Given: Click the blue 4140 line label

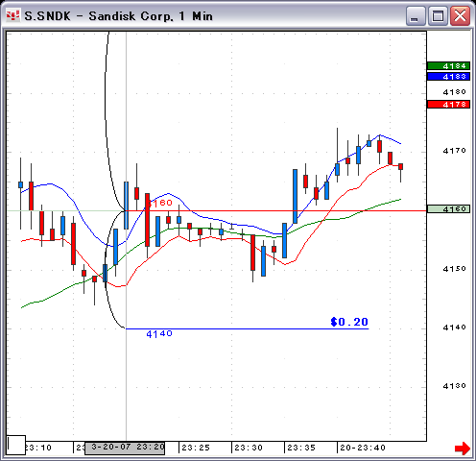Looking at the screenshot, I should 159,334.
